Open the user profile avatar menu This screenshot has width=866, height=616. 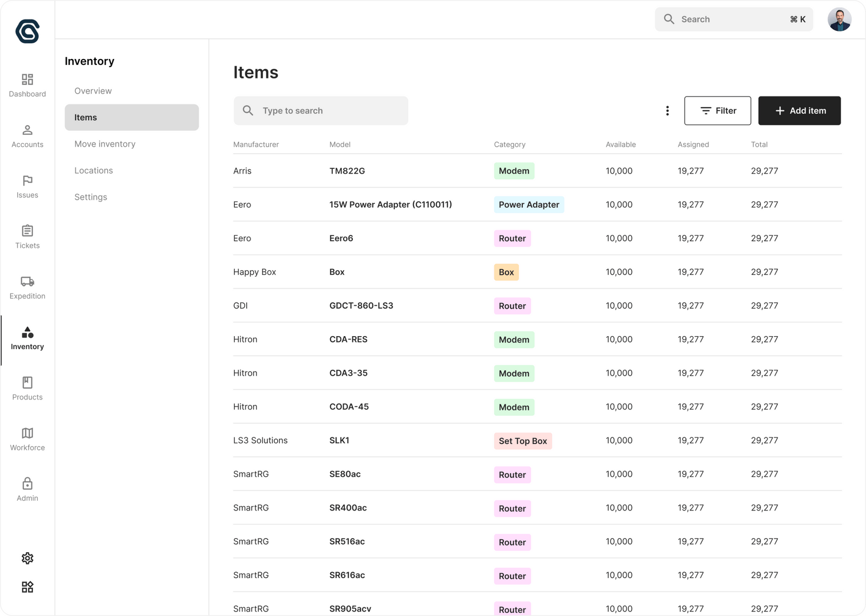tap(839, 19)
